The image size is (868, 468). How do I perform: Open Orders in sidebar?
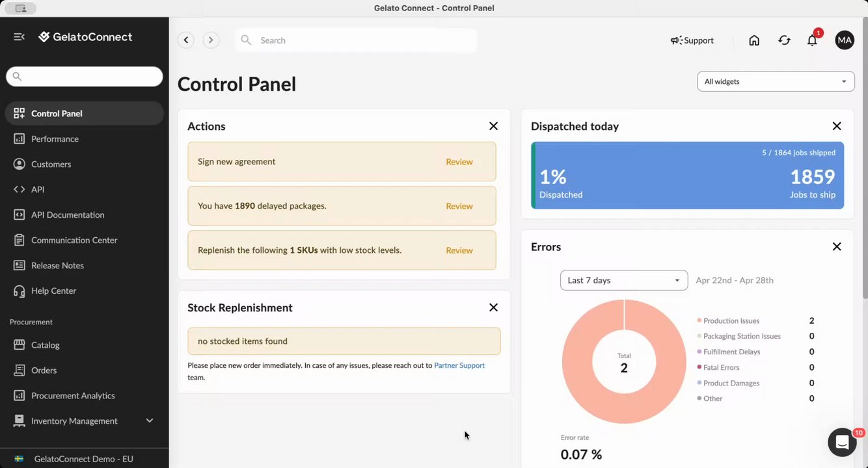coord(85,370)
